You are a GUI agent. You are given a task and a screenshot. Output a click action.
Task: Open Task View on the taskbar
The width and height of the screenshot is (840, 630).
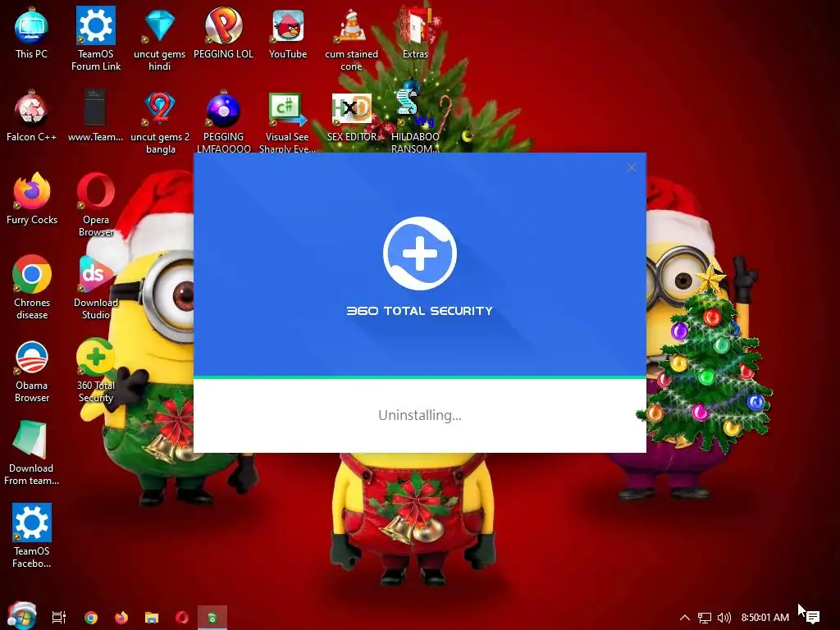coord(59,617)
